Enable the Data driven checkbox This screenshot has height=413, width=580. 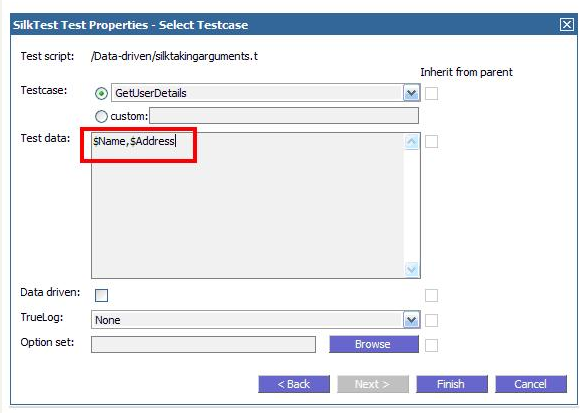click(x=101, y=295)
